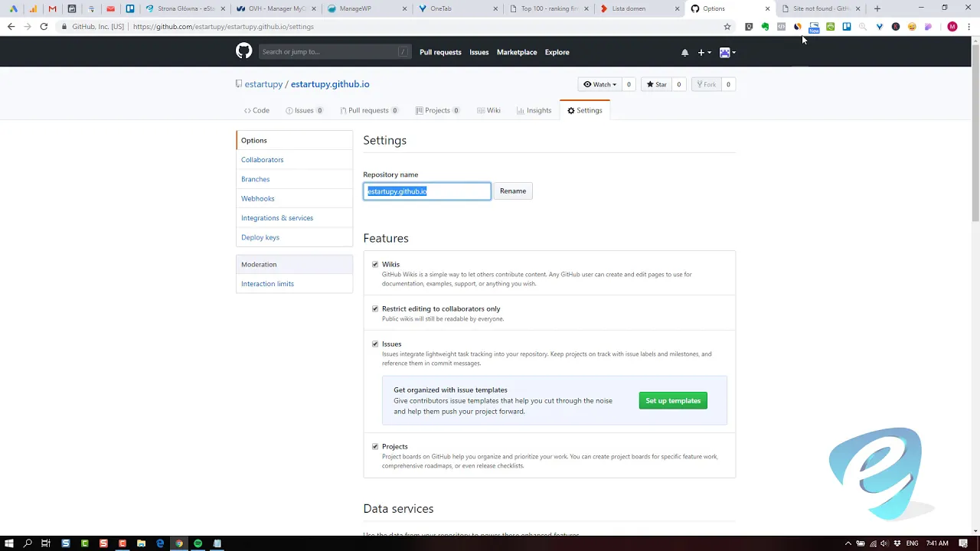Click the browser reload icon
Screen dimensions: 980x551
click(x=44, y=26)
